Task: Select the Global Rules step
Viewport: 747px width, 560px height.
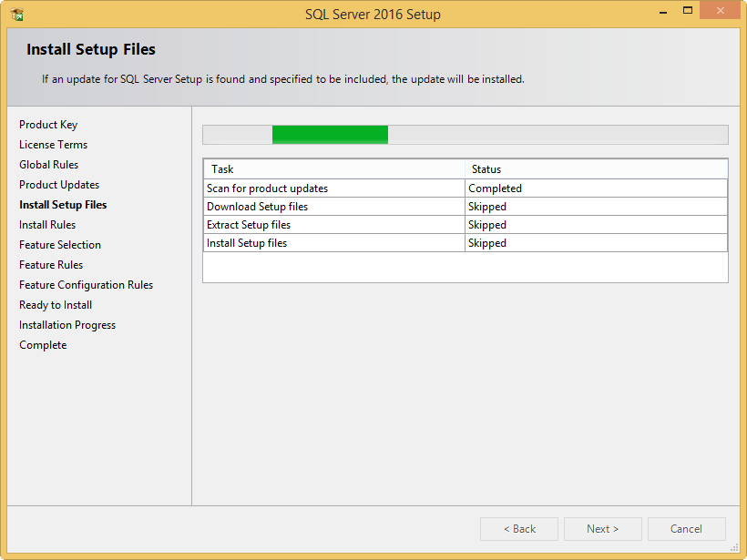Action: click(x=48, y=165)
